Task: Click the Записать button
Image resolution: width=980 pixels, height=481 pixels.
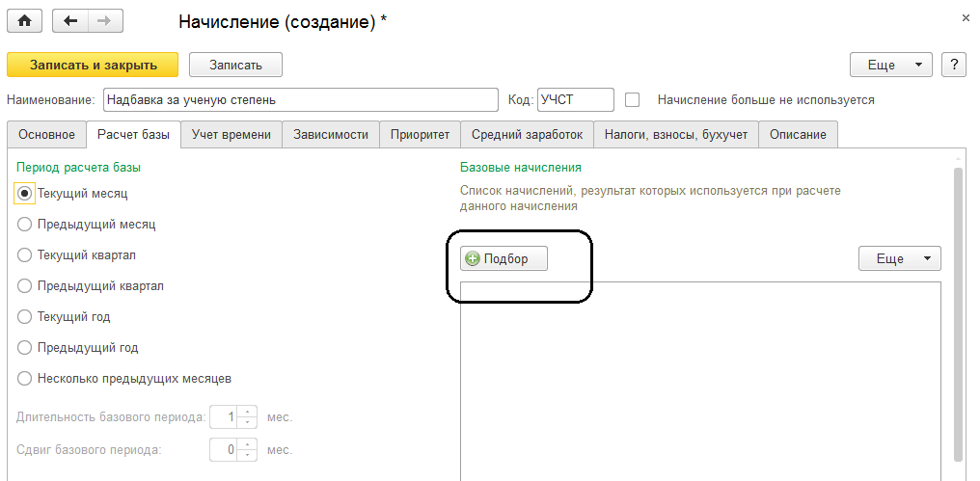Action: [235, 65]
